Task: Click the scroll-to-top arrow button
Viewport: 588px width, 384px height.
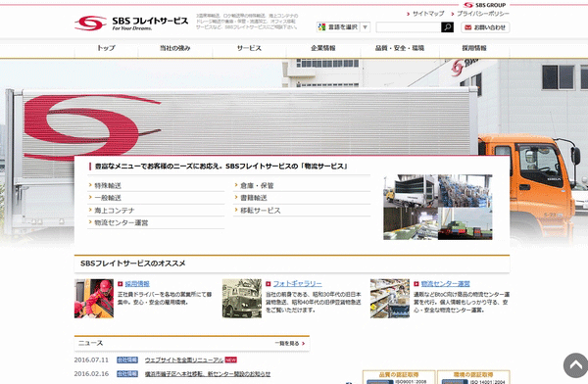Action: pos(575,365)
